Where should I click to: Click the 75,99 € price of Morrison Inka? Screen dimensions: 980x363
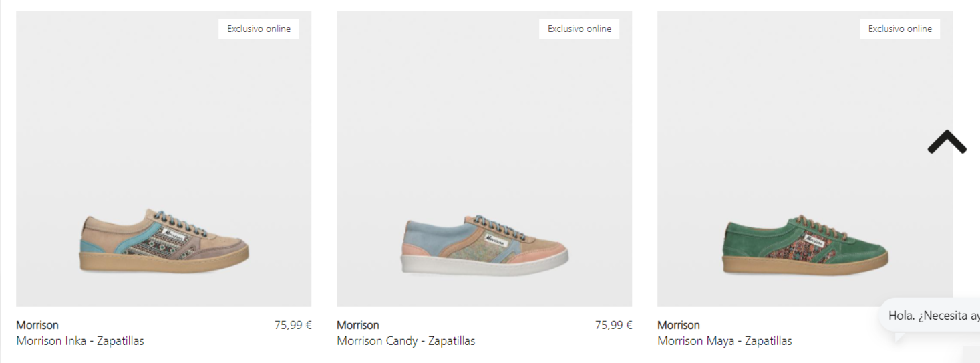(293, 325)
